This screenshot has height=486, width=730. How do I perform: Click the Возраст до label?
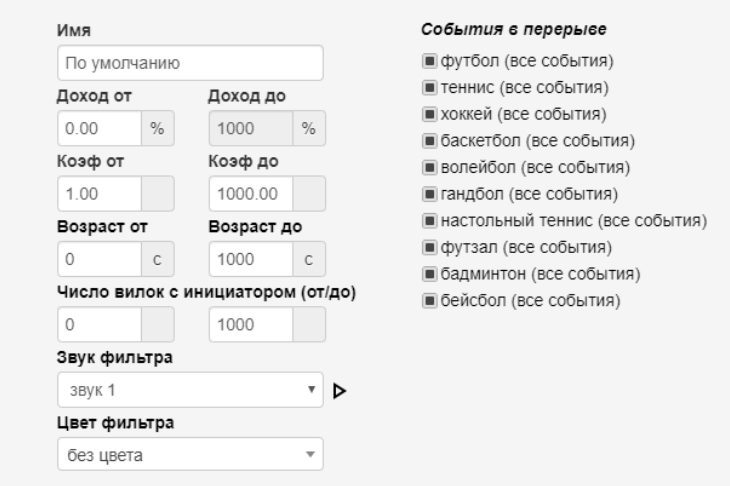[x=255, y=227]
